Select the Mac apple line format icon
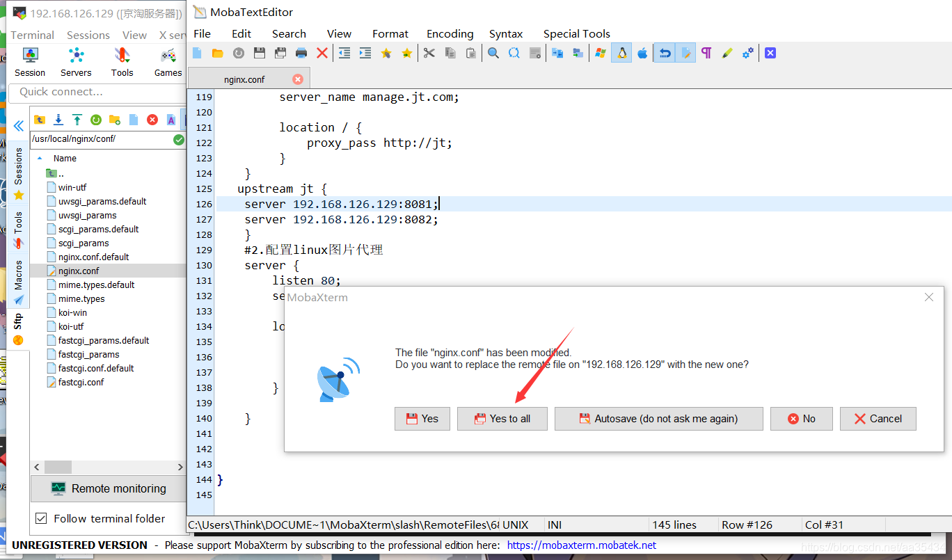 tap(642, 53)
